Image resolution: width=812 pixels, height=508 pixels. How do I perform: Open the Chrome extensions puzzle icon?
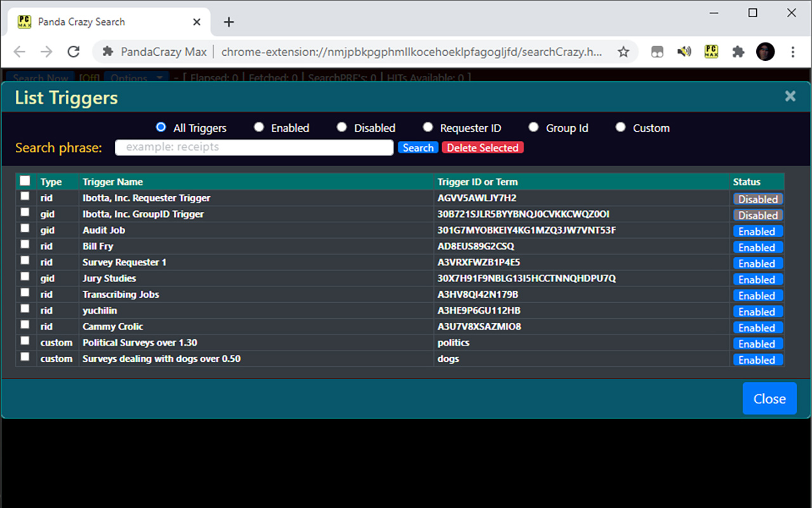pos(738,52)
